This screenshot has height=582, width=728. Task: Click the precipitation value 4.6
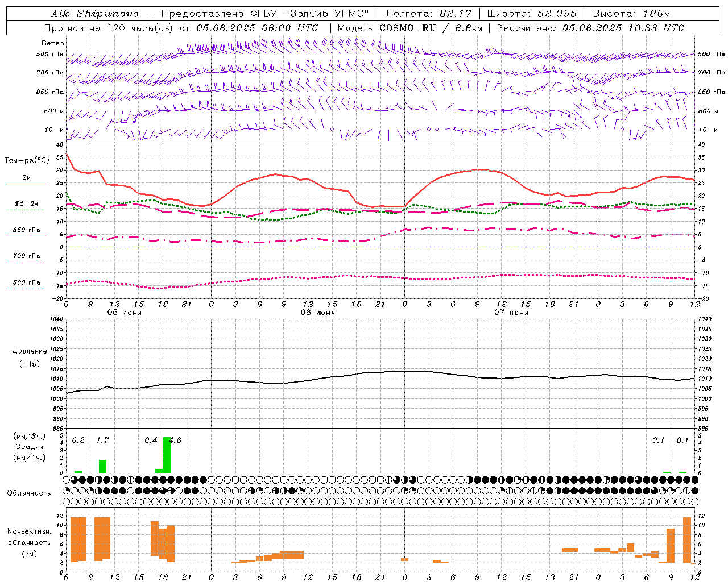(x=175, y=440)
